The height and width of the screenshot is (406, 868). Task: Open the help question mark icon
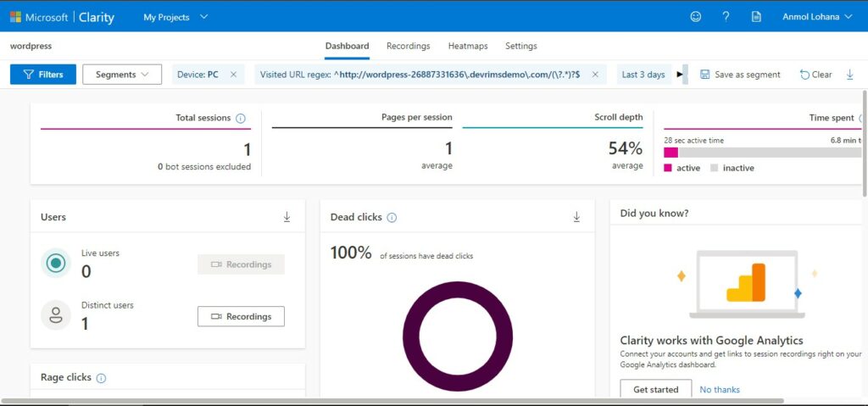726,17
